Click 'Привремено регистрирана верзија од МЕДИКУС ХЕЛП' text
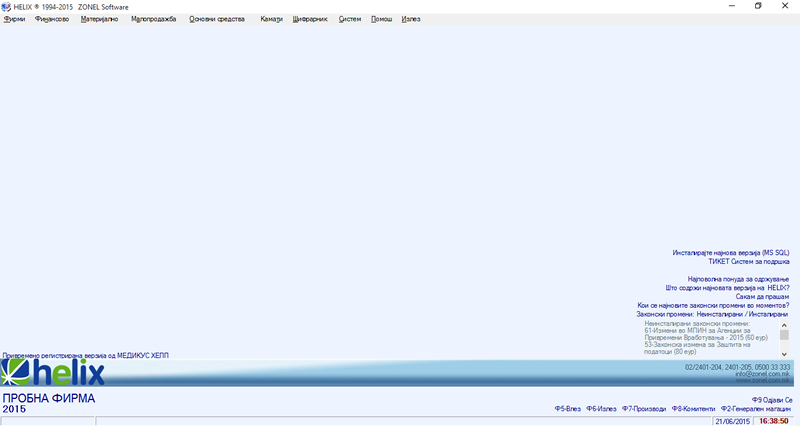800x426 pixels. [x=86, y=356]
